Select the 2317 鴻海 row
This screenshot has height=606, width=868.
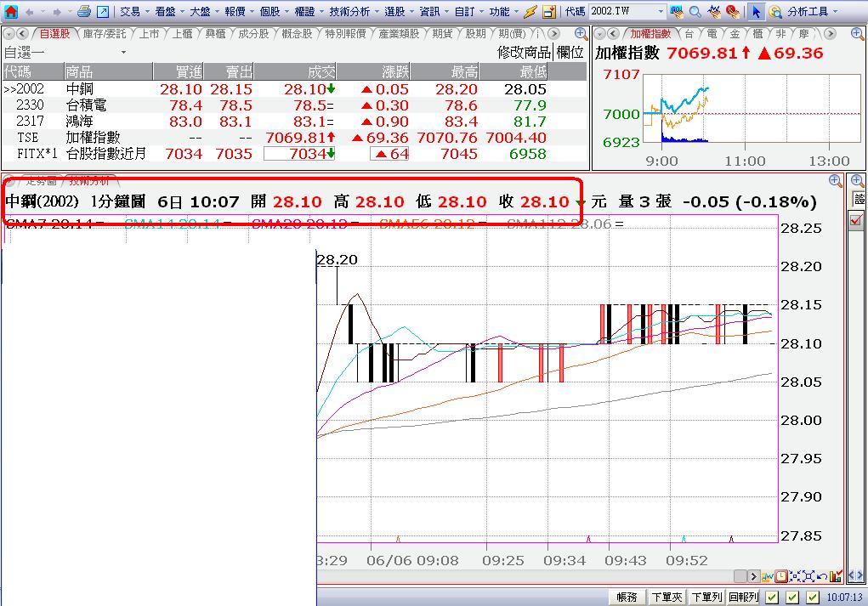tap(294, 122)
